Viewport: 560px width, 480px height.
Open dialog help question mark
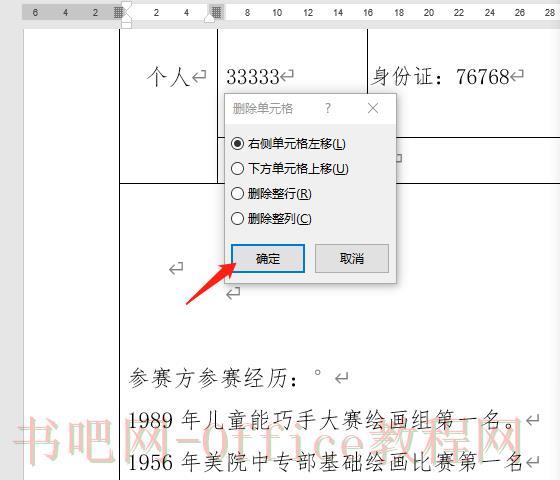coord(328,108)
